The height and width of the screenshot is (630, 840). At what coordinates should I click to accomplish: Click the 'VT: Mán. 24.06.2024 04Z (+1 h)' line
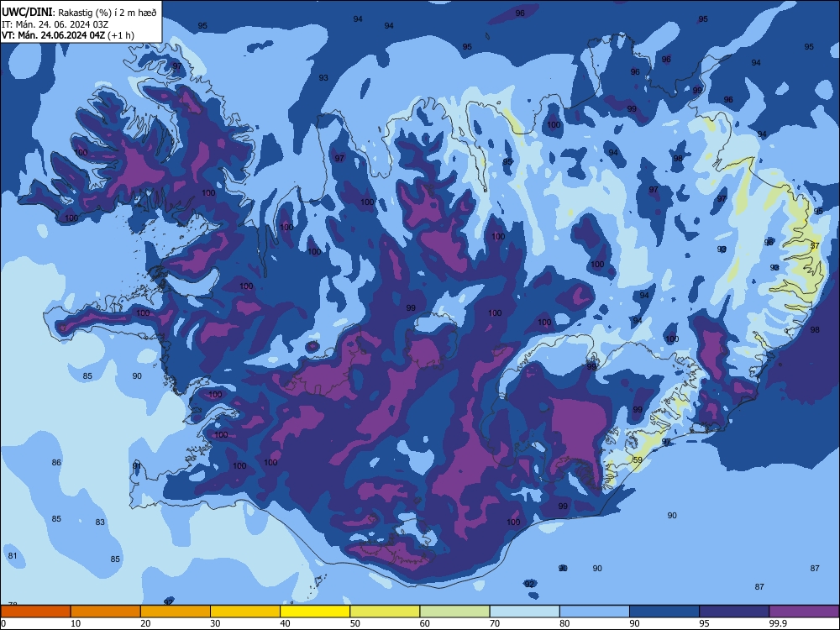pos(68,35)
